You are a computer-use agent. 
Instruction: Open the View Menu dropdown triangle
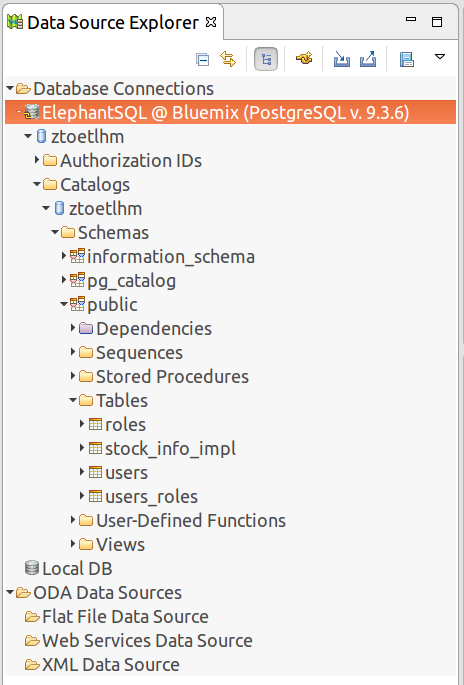coord(440,57)
